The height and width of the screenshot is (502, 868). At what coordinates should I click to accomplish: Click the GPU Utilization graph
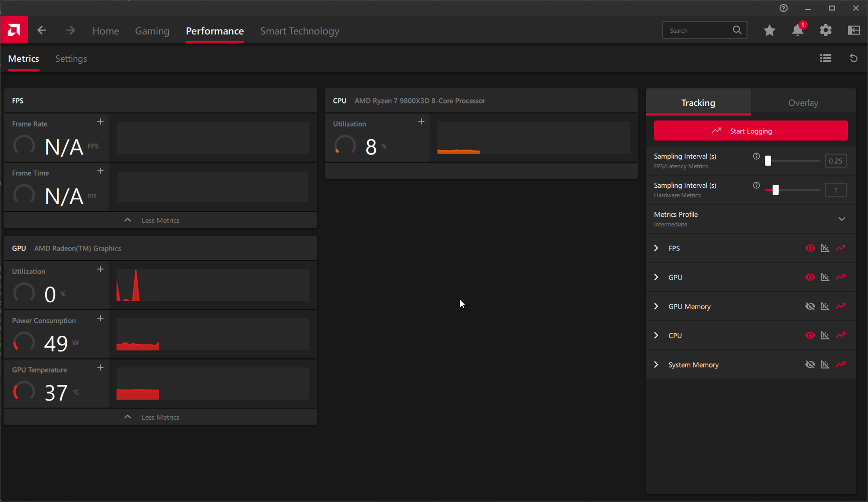point(212,285)
